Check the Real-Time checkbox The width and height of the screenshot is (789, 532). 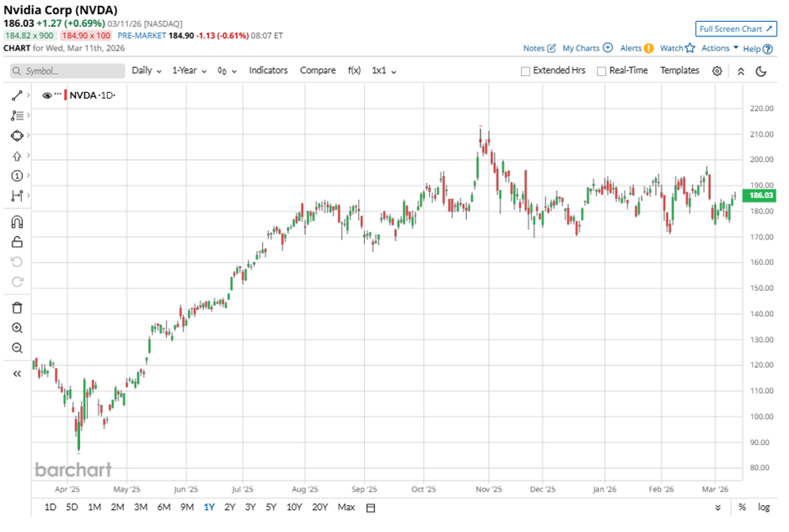click(x=601, y=71)
